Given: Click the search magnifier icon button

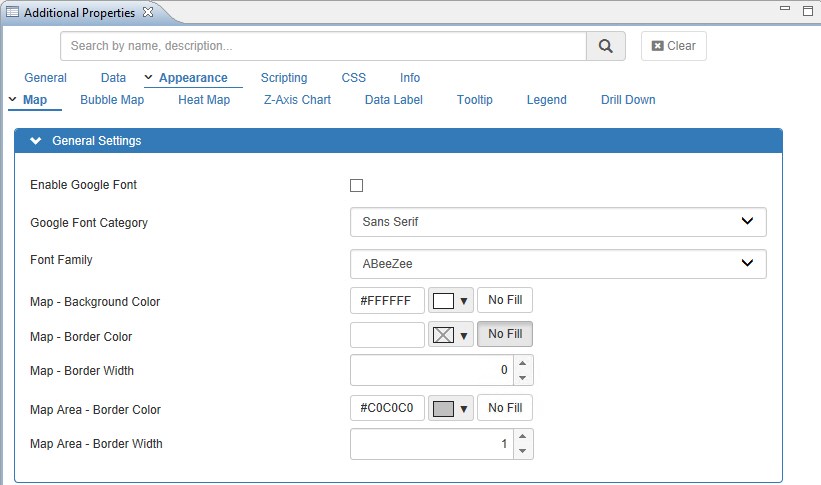Looking at the screenshot, I should click(605, 46).
